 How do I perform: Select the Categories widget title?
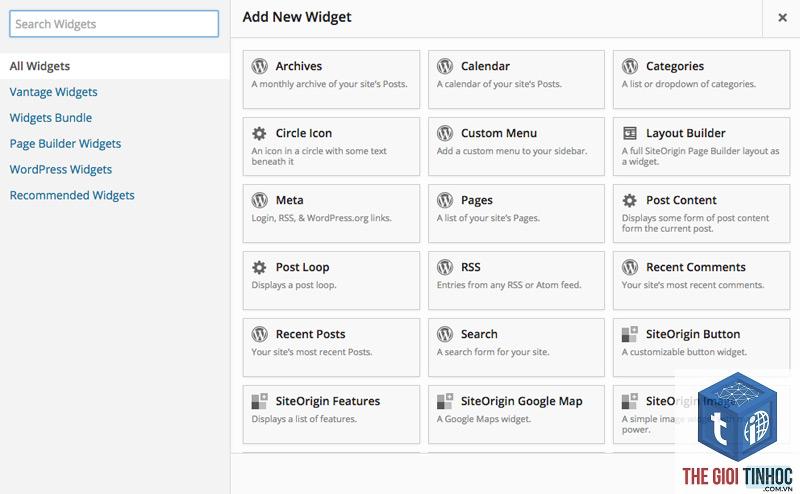pos(675,66)
